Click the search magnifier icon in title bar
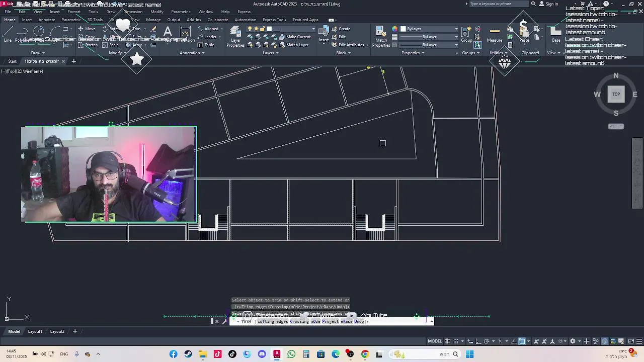This screenshot has width=644, height=362. (533, 4)
